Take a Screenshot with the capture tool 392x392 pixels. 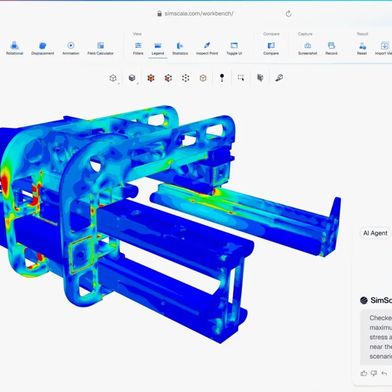(x=308, y=48)
